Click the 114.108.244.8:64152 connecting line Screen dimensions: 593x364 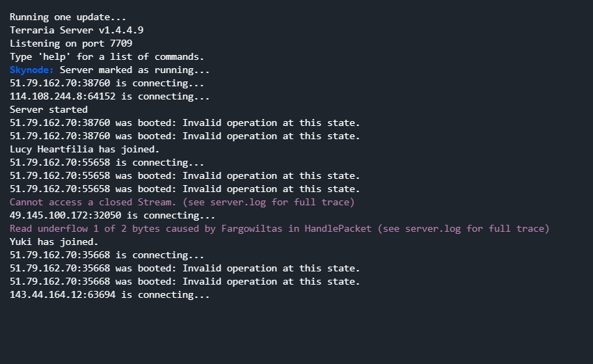(x=109, y=96)
